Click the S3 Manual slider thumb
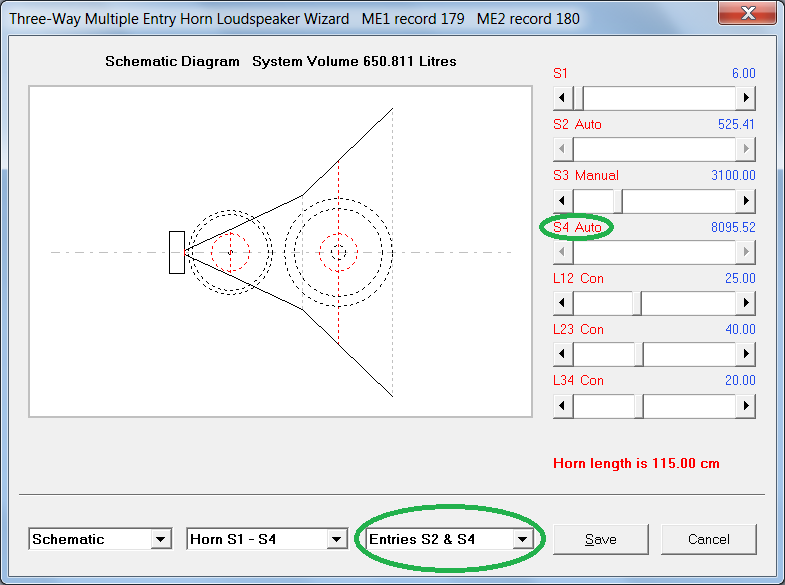Viewport: 785px width, 585px height. (618, 201)
